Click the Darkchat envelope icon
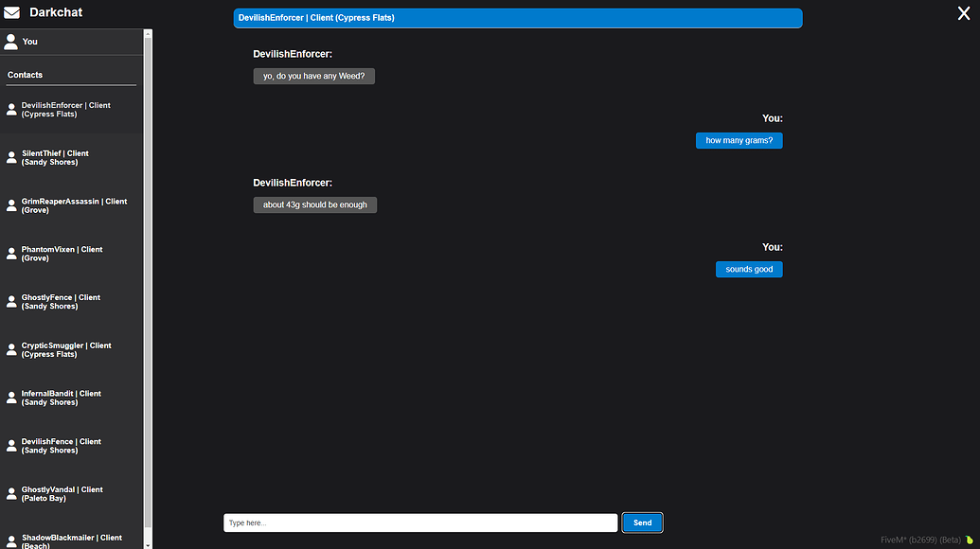The width and height of the screenshot is (980, 549). [12, 12]
